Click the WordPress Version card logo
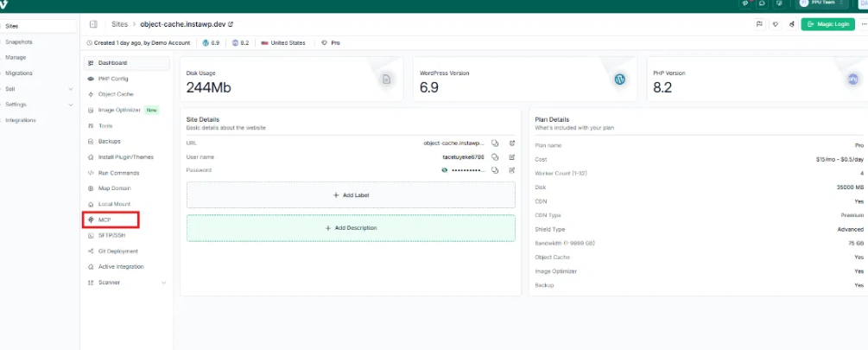 point(620,80)
